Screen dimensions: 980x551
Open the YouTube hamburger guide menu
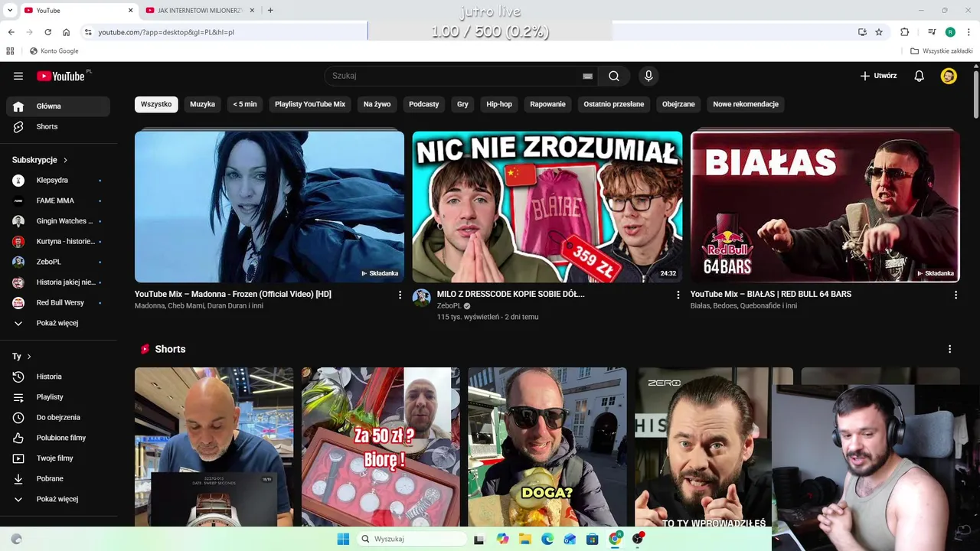tap(18, 76)
